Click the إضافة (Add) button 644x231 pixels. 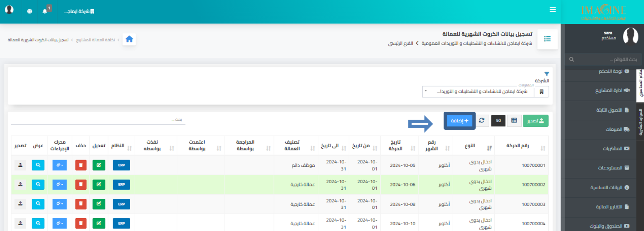tap(459, 121)
